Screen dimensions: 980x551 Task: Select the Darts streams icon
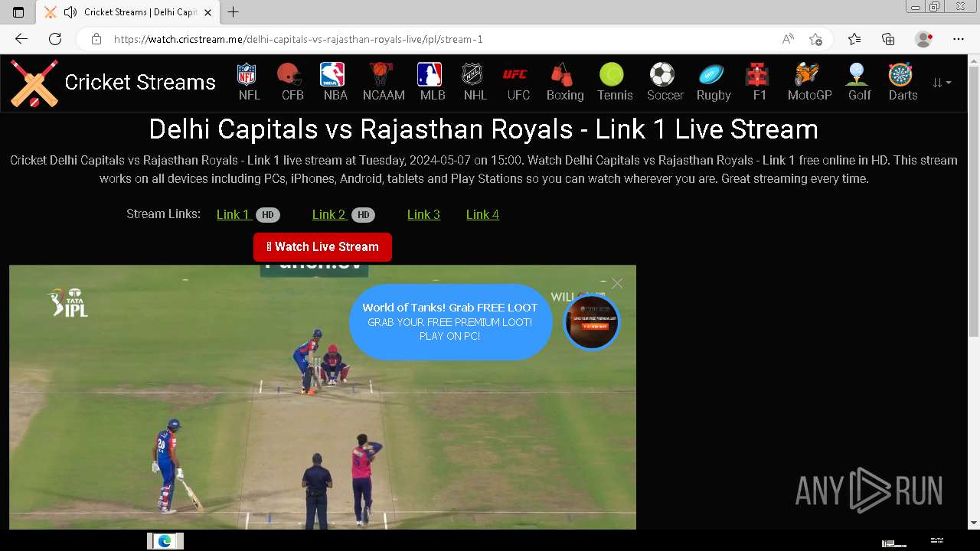click(902, 82)
